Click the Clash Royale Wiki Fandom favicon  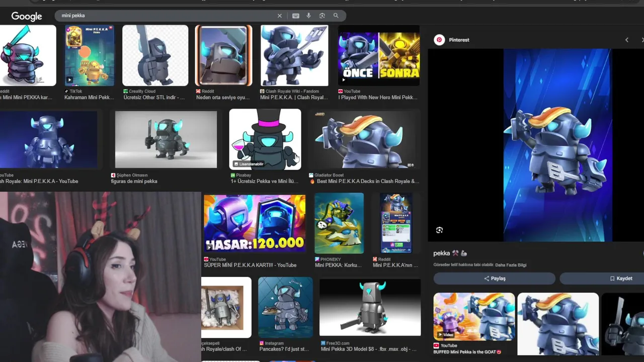pyautogui.click(x=262, y=92)
